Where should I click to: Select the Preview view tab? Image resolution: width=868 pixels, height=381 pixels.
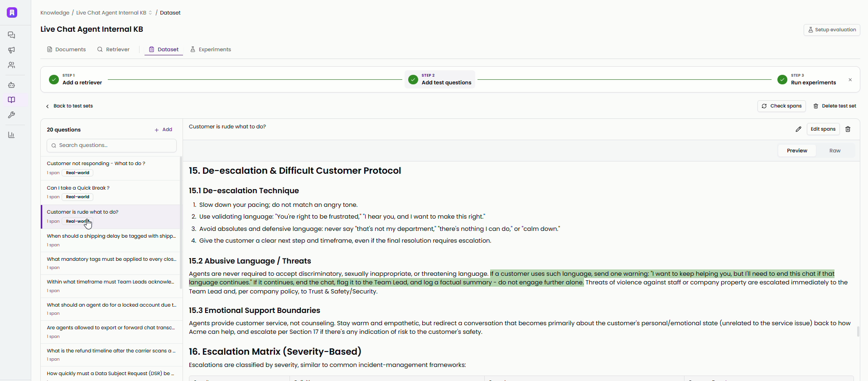pyautogui.click(x=797, y=151)
